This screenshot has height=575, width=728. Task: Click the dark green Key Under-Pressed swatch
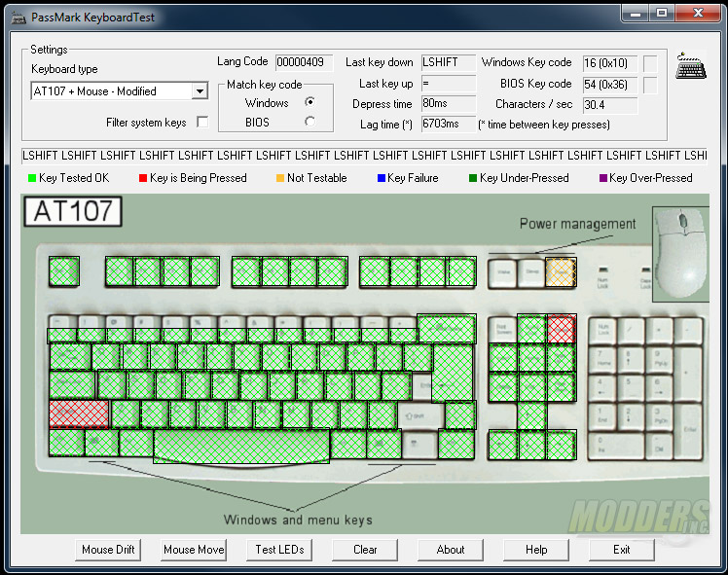pos(473,178)
